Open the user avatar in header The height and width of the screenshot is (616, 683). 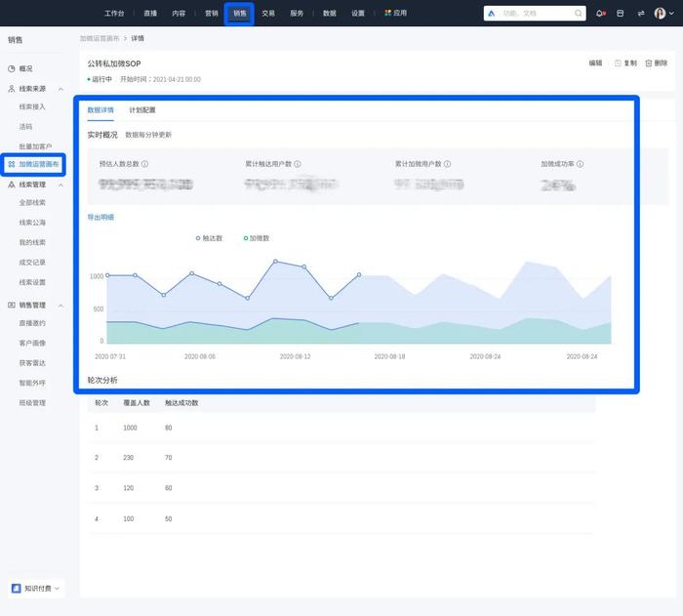coord(660,14)
